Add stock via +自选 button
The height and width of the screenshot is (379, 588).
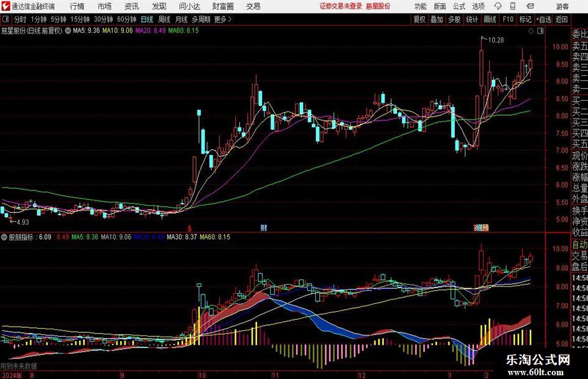[x=543, y=19]
